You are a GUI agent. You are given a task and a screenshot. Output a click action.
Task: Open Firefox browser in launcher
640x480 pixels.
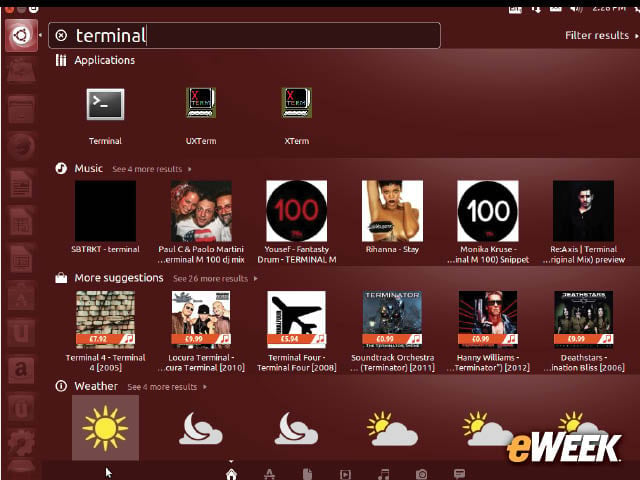[21, 147]
